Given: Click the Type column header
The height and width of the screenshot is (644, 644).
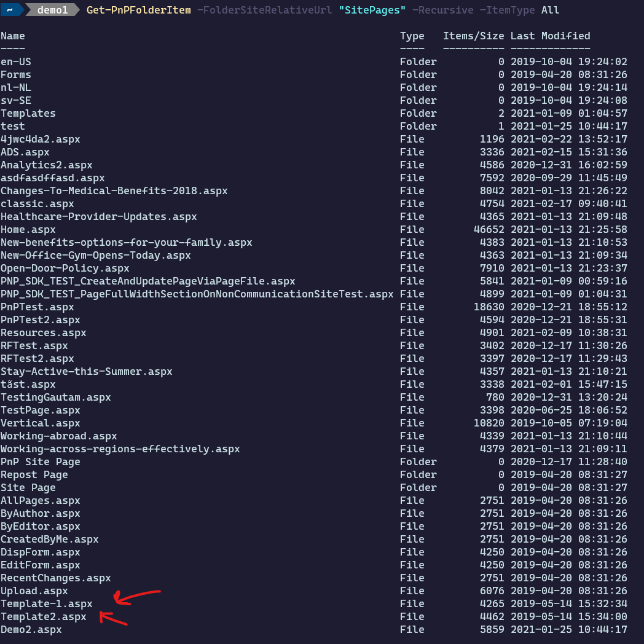Looking at the screenshot, I should (x=412, y=36).
